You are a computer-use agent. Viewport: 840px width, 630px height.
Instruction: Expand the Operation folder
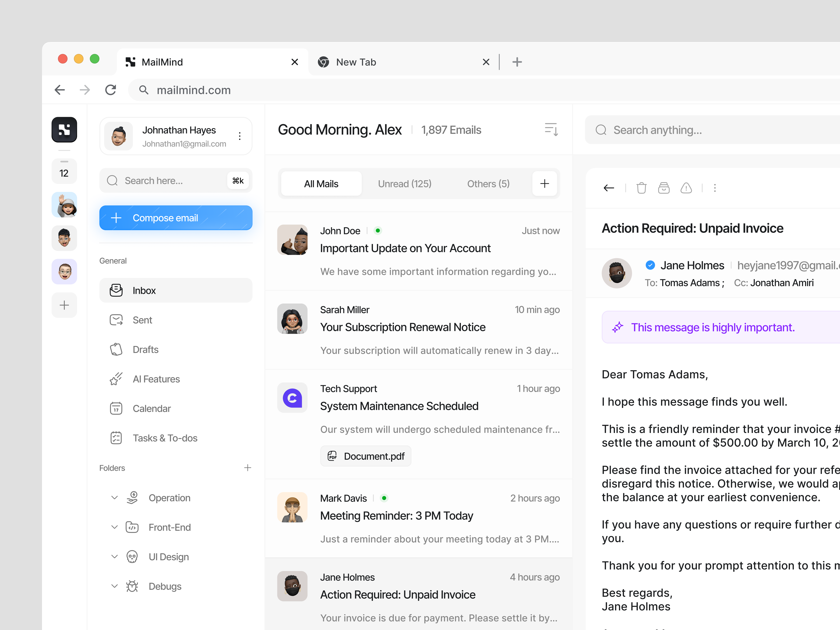click(x=115, y=498)
